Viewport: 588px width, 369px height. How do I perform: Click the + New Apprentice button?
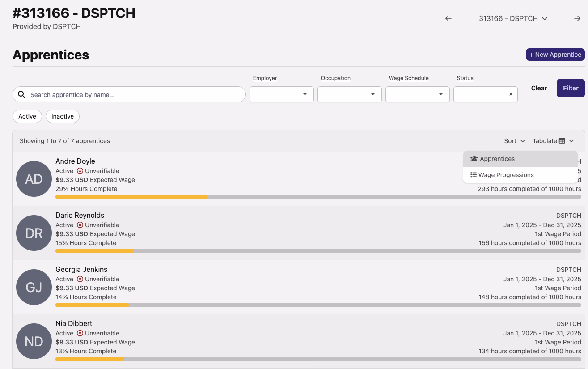555,55
